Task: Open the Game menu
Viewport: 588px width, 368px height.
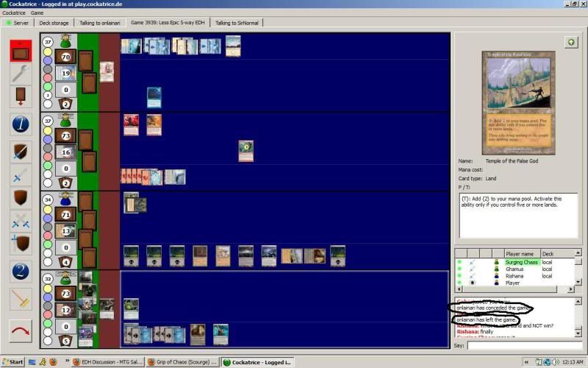Action: pos(37,13)
